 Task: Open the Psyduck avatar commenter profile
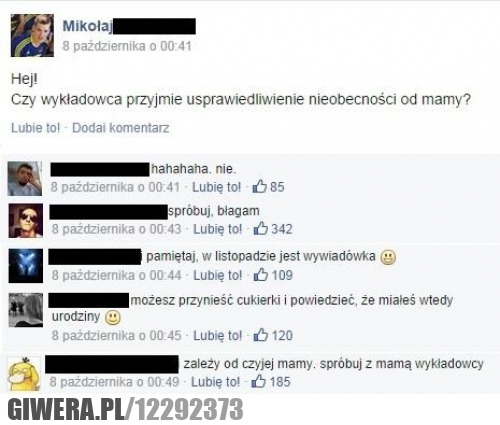pos(24,373)
